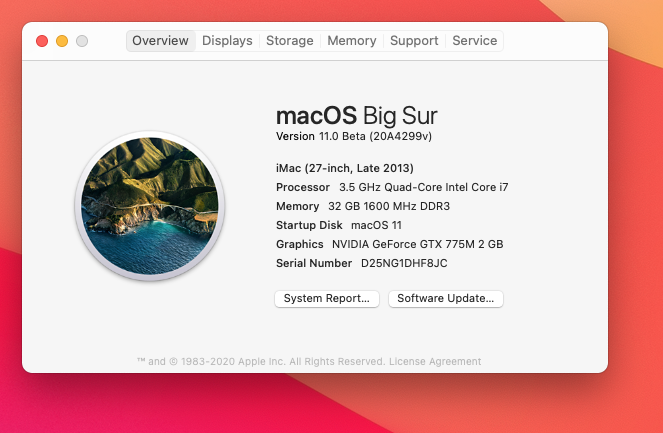Click the disabled gray zoom button

pos(82,41)
